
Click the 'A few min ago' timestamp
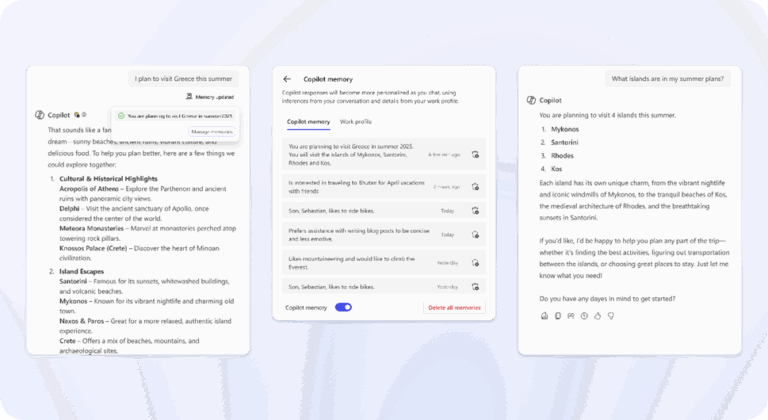tap(444, 155)
